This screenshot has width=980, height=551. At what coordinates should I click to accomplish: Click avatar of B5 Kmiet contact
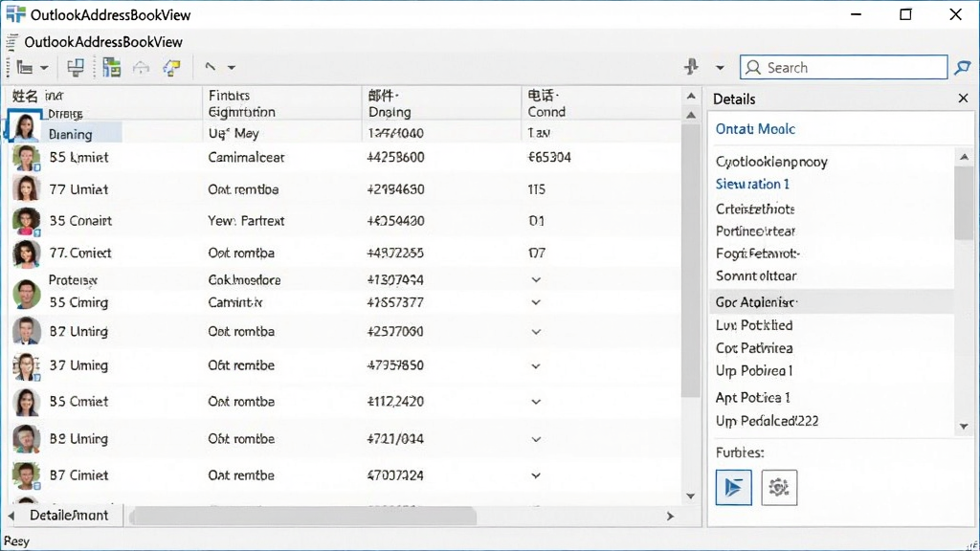26,158
